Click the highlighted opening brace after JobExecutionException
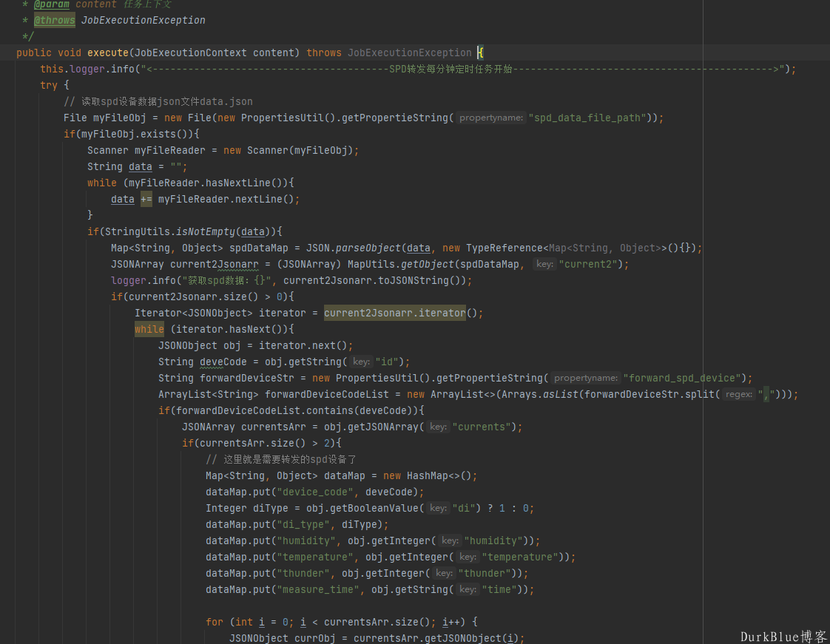Viewport: 830px width, 644px height. point(481,53)
